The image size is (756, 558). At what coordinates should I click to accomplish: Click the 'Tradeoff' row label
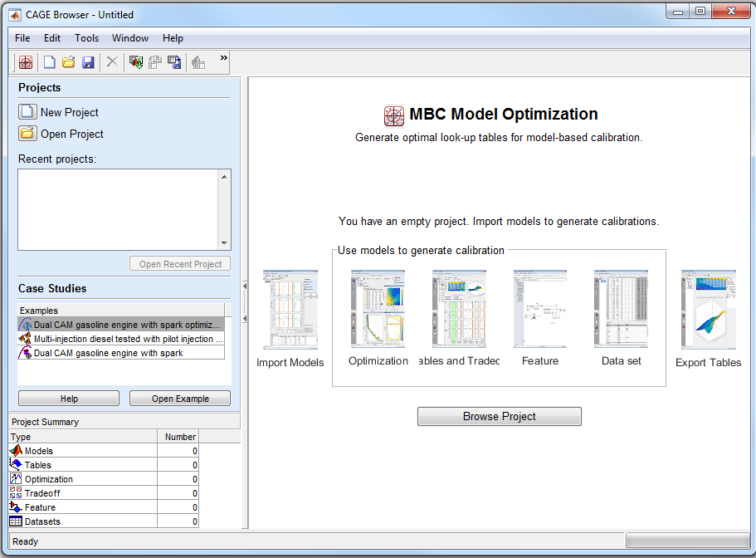pyautogui.click(x=42, y=493)
